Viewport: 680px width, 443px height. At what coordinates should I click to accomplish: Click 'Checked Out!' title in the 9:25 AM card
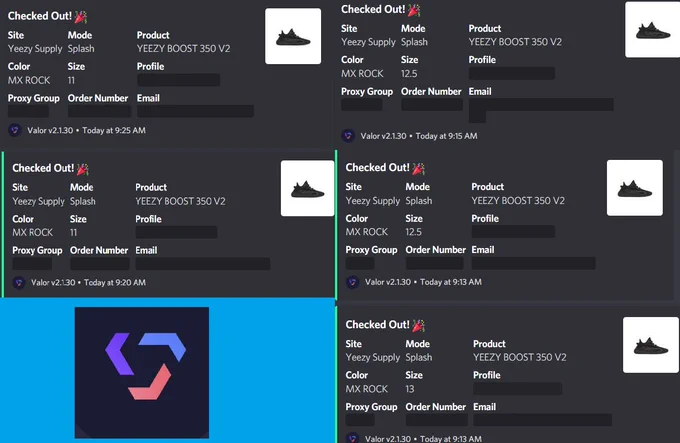click(x=40, y=16)
